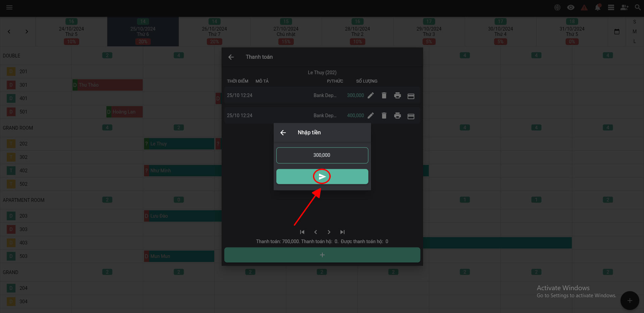644x313 pixels.
Task: Submit the entered amount with send arrow
Action: (x=322, y=177)
